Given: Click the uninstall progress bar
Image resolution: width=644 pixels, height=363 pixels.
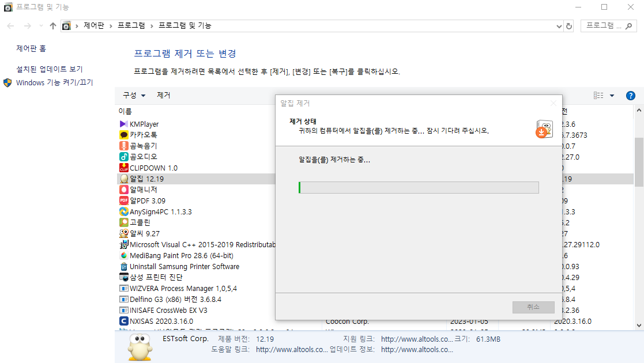Looking at the screenshot, I should click(x=419, y=187).
